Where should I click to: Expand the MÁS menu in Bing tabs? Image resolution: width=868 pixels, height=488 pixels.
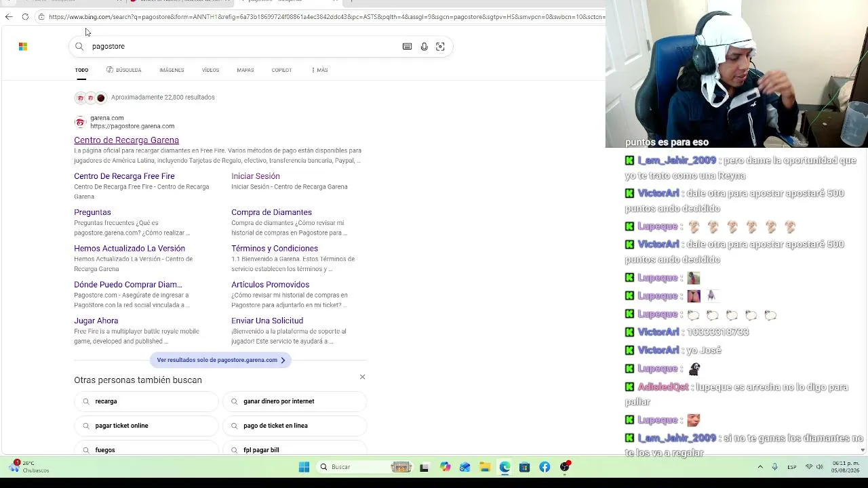click(319, 70)
